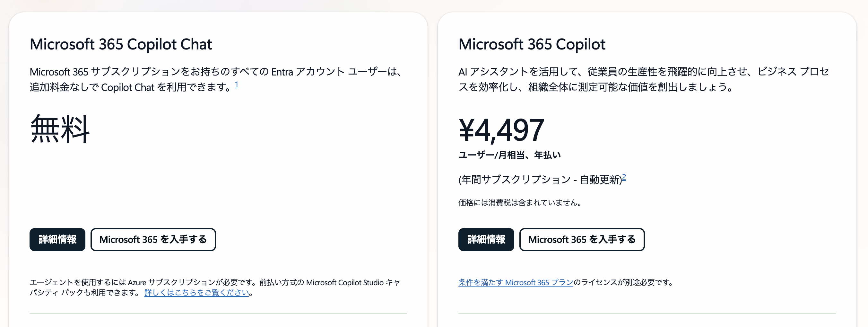Screen dimensions: 868x327
Task: Click the Microsoft 365 Copilot Chat heading
Action: [x=121, y=44]
